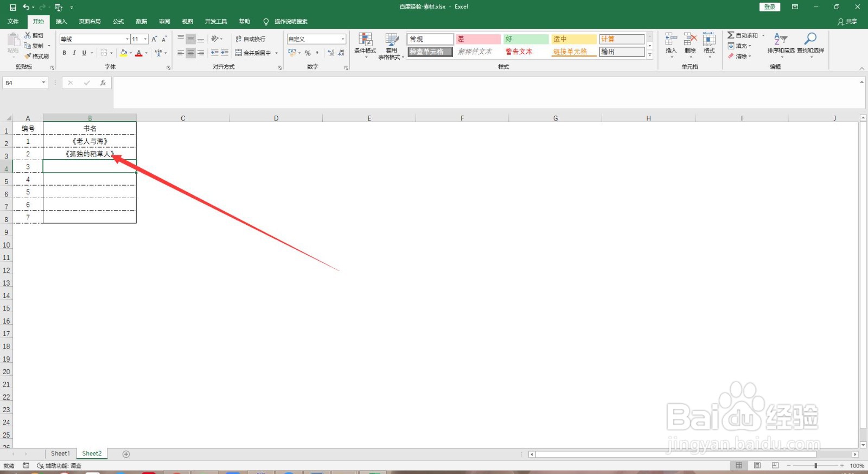Image resolution: width=868 pixels, height=474 pixels.
Task: Toggle align text left
Action: 181,53
